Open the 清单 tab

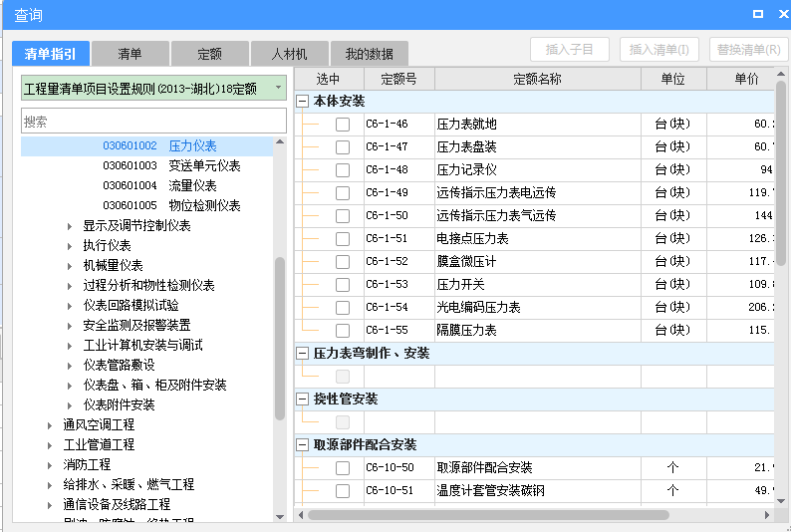click(130, 54)
